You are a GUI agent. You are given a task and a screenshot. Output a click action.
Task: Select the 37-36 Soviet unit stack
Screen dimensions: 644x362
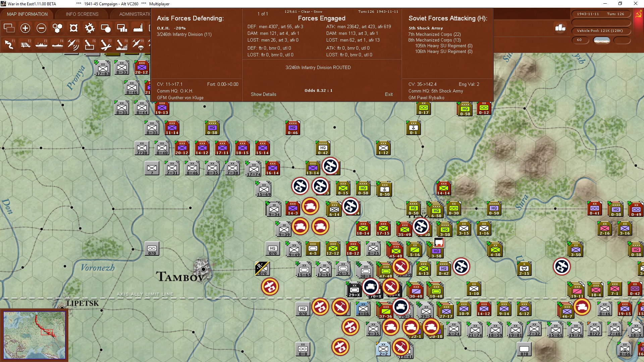coord(385,311)
